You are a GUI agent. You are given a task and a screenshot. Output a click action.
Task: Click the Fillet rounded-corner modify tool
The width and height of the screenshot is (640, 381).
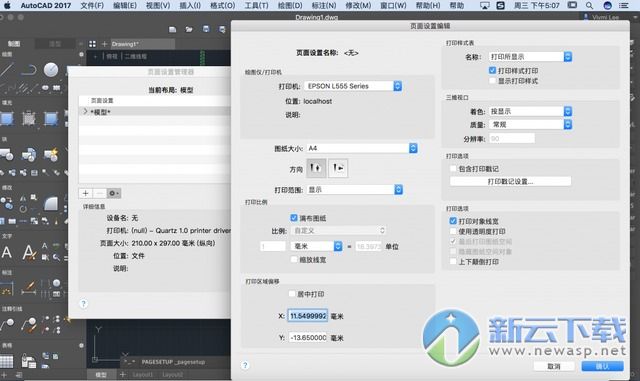tap(51, 203)
